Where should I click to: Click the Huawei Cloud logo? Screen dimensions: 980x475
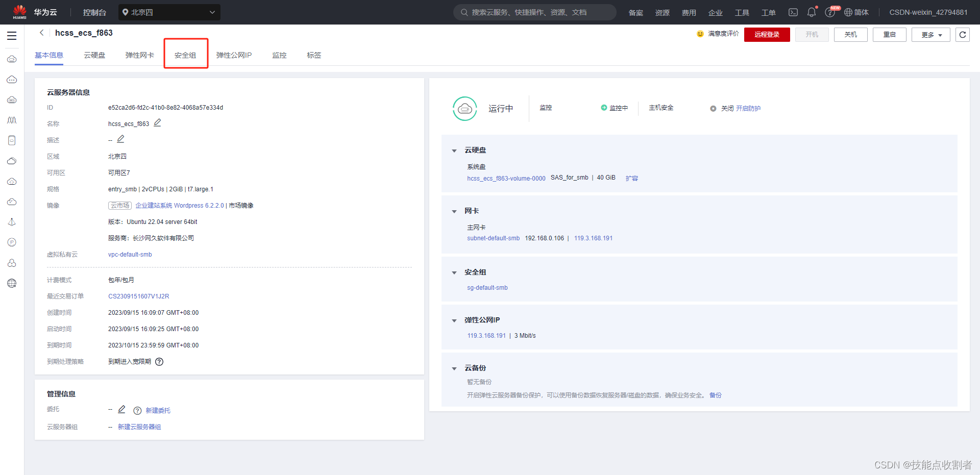[20, 12]
